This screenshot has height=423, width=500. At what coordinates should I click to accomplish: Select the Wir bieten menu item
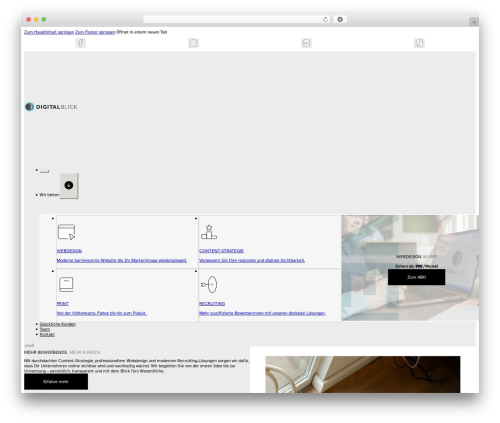49,195
